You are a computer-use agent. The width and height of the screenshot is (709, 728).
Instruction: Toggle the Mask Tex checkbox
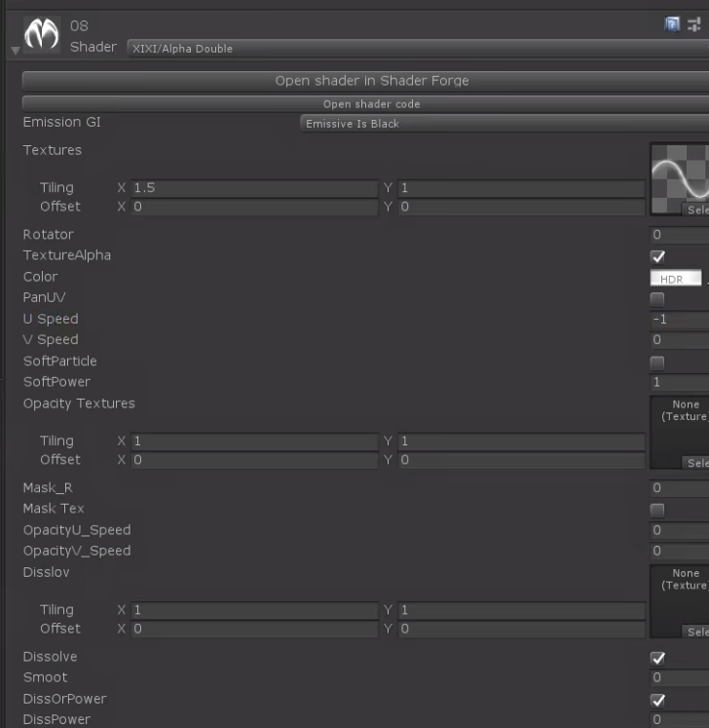[657, 511]
